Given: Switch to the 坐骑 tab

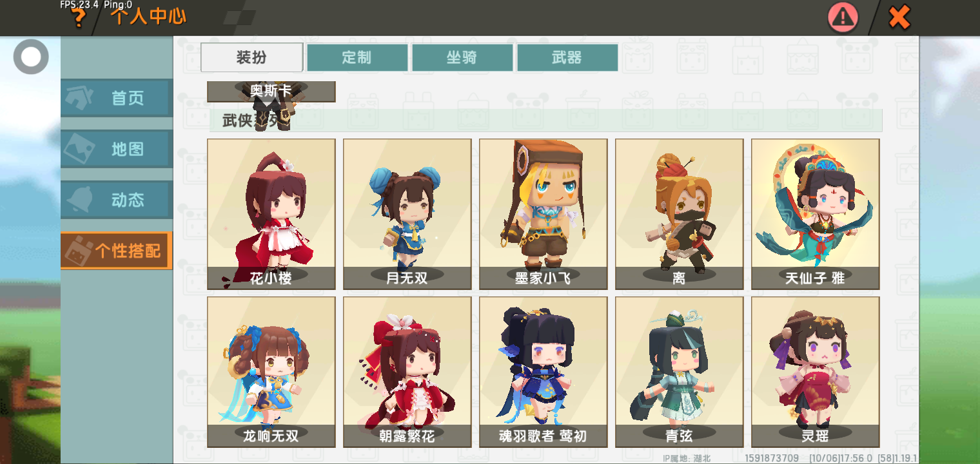Looking at the screenshot, I should 462,57.
